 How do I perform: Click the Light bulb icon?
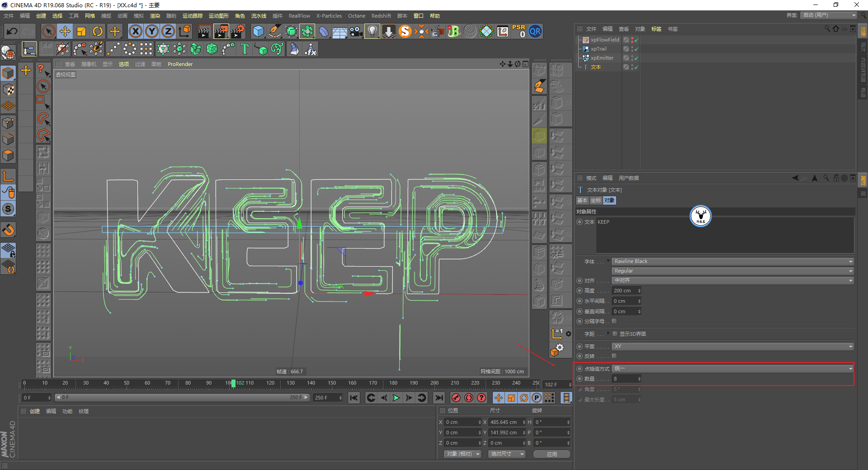pos(372,31)
